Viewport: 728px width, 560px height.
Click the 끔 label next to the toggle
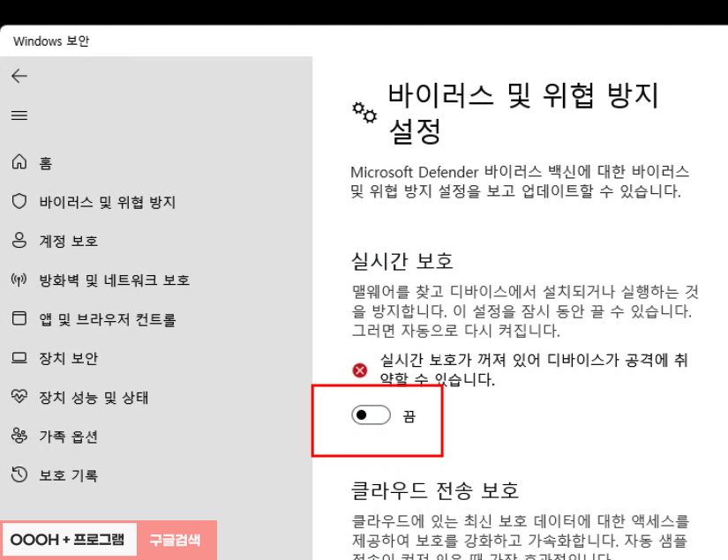coord(409,416)
